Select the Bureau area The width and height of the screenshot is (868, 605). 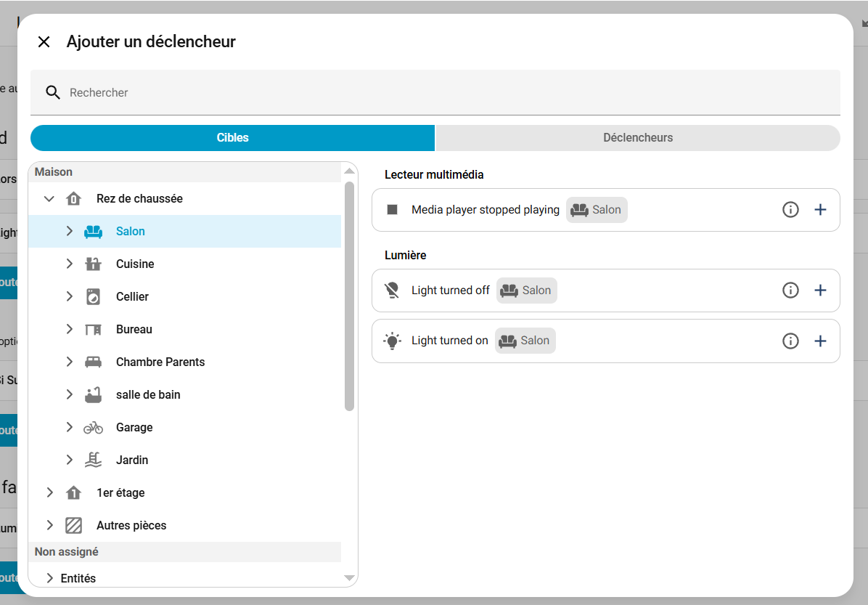point(134,330)
